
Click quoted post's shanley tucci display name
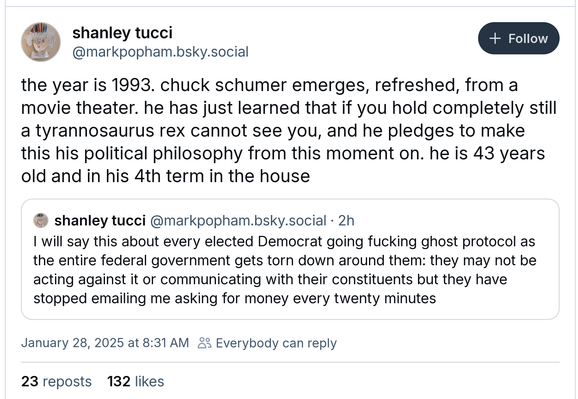100,221
